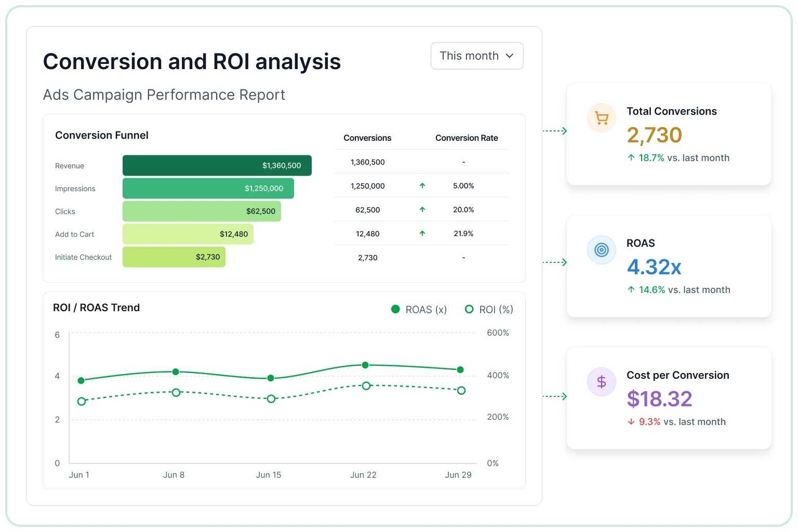Click the ROI hollow point at Jun 8
Image resolution: width=798 pixels, height=532 pixels.
176,392
